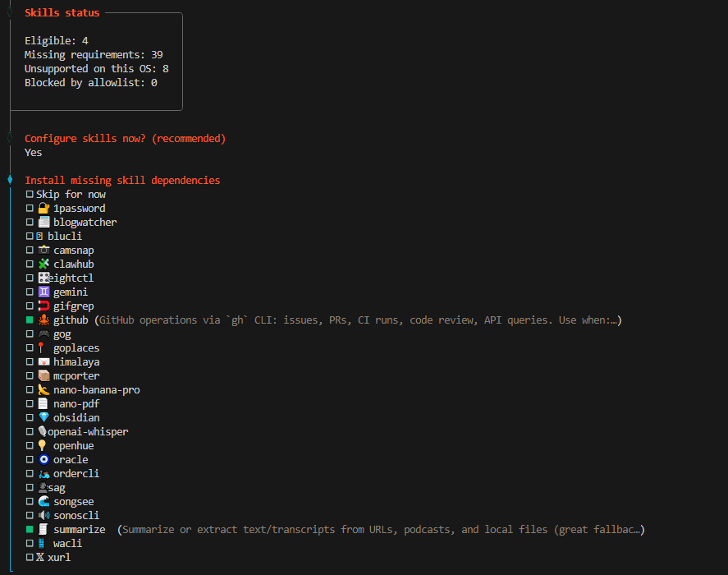Click the 'Missing requirements: 39' line
The image size is (728, 575).
[x=94, y=55]
